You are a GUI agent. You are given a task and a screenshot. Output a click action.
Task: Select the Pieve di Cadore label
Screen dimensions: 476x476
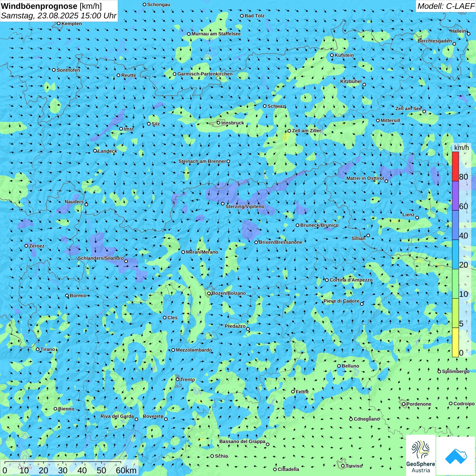coord(341,301)
